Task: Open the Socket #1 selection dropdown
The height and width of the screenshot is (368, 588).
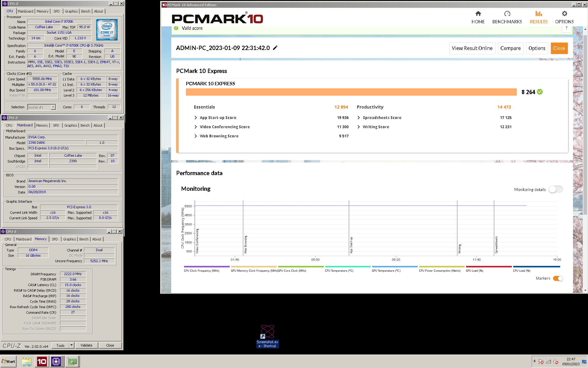Action: [x=53, y=107]
